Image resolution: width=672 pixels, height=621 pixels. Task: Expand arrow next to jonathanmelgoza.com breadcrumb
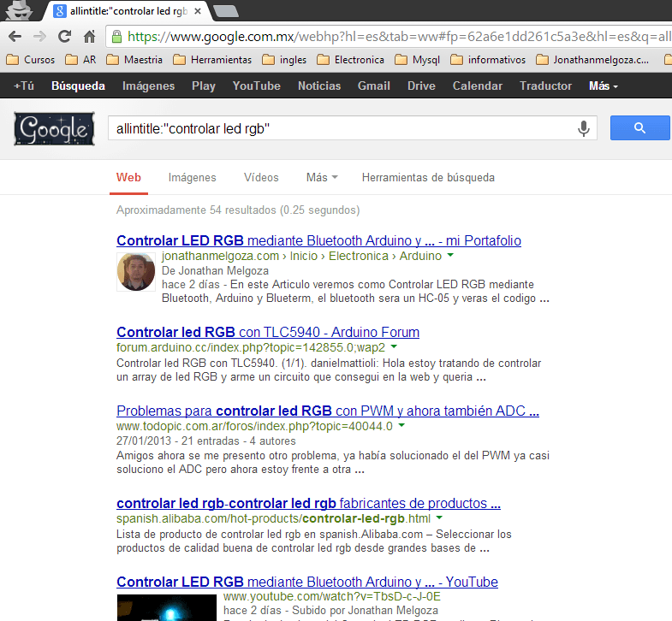(x=450, y=255)
